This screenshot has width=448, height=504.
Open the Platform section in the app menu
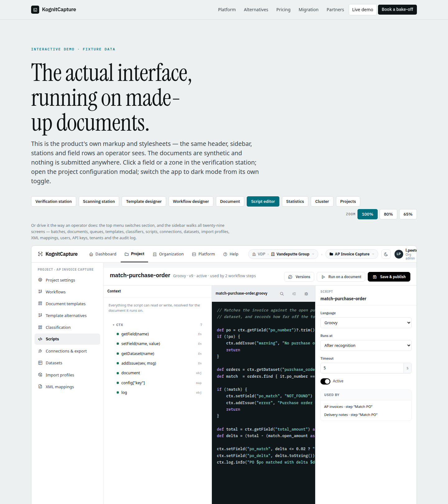click(203, 254)
